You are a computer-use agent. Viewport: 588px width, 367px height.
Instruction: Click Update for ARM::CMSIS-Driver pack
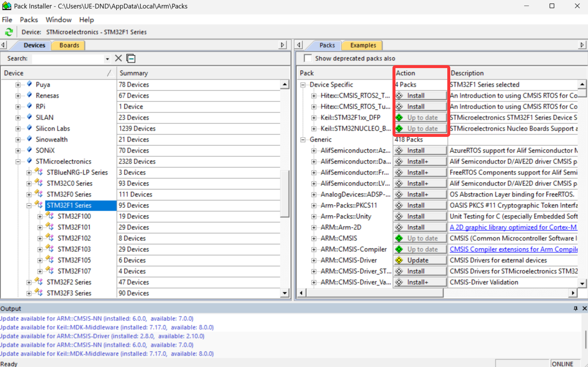pos(420,260)
